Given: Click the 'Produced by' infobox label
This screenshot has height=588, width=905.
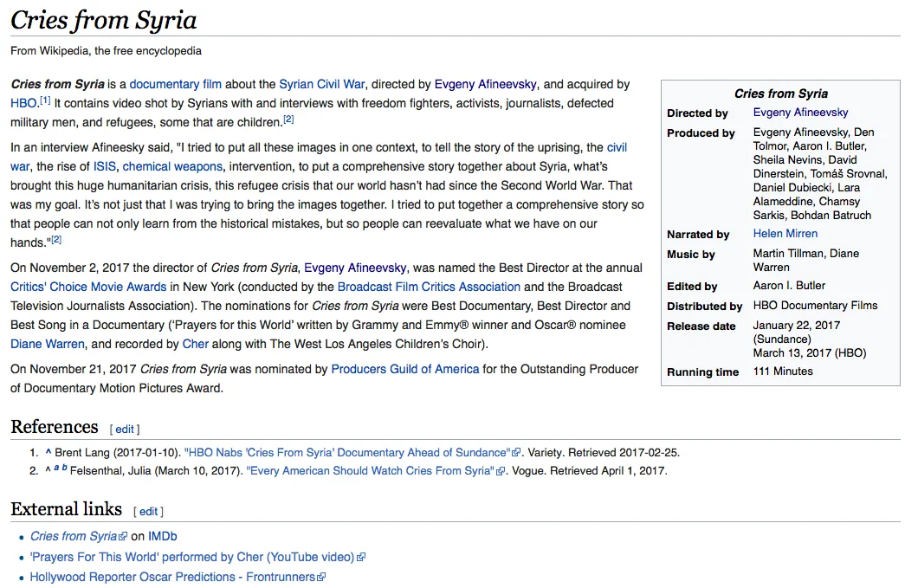Looking at the screenshot, I should pos(701,133).
